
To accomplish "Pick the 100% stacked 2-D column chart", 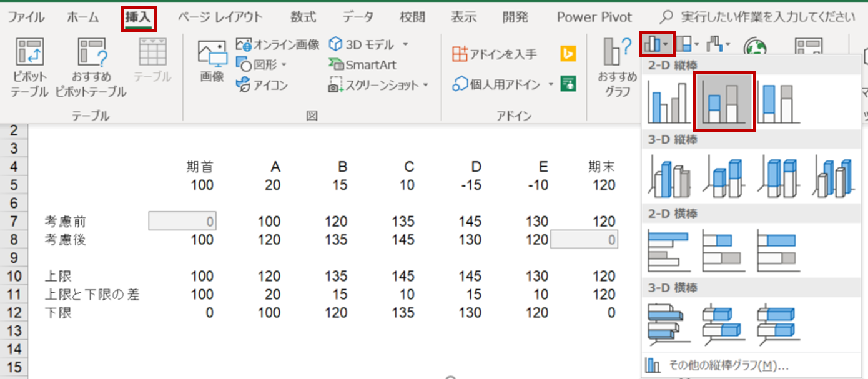I will coord(778,102).
